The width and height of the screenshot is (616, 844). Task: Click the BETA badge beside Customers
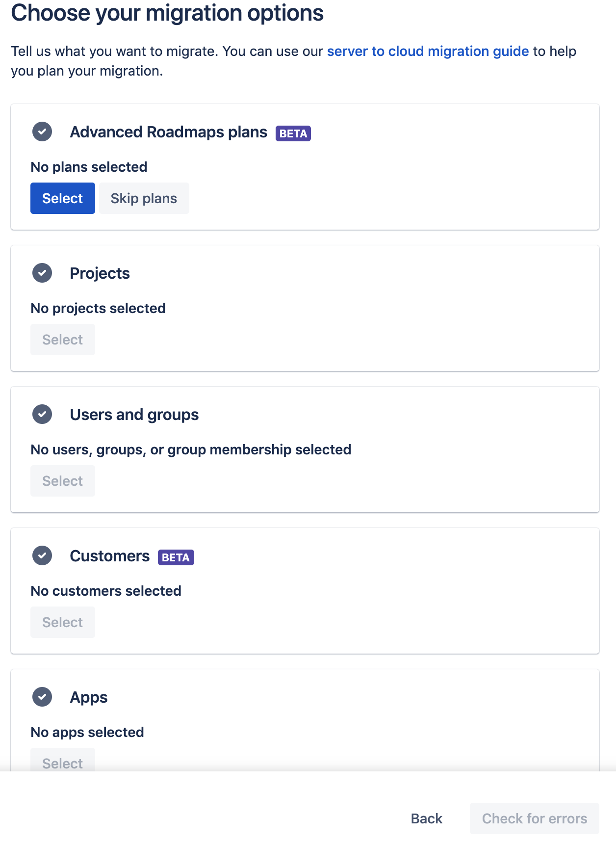176,557
